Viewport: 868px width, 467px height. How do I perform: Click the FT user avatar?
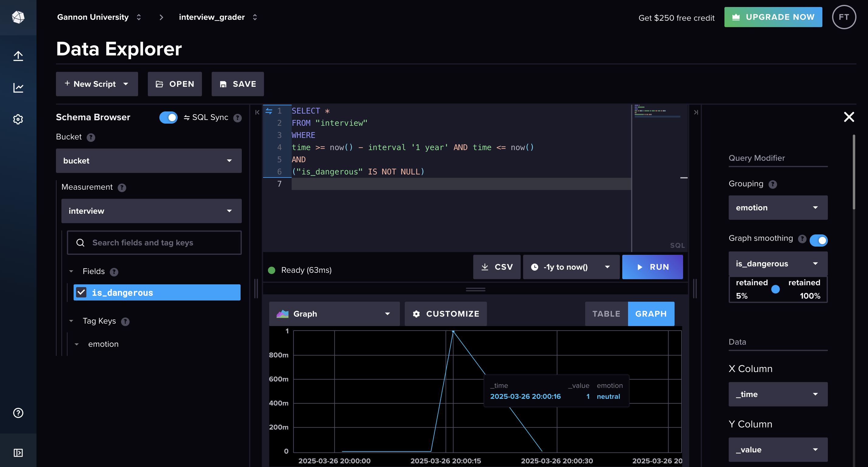[843, 17]
